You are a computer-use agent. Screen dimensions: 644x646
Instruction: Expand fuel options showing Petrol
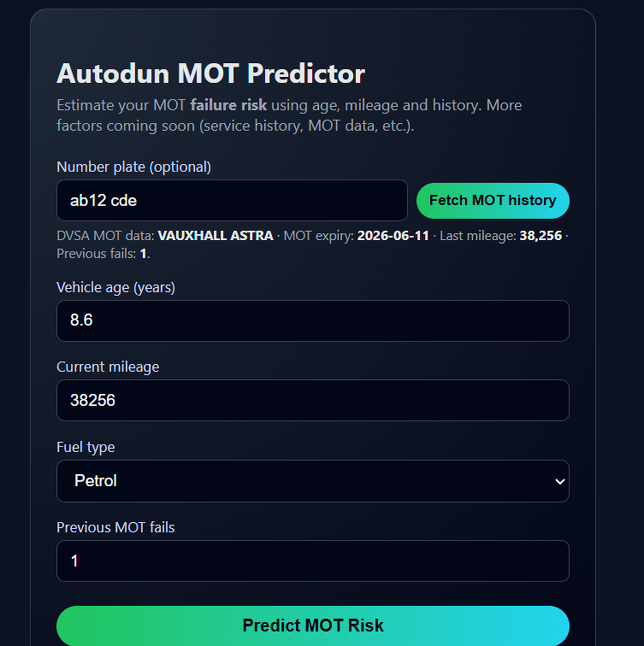pos(313,481)
